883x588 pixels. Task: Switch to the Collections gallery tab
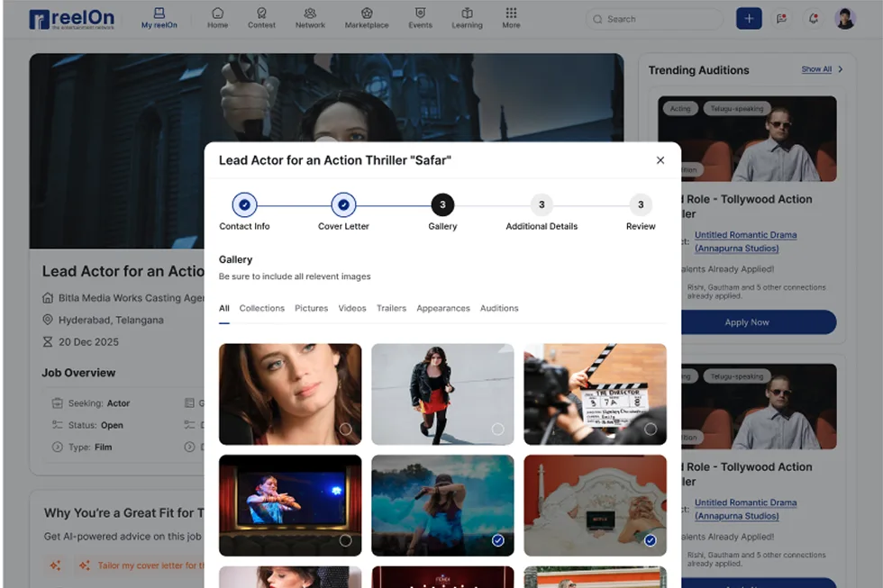tap(262, 308)
